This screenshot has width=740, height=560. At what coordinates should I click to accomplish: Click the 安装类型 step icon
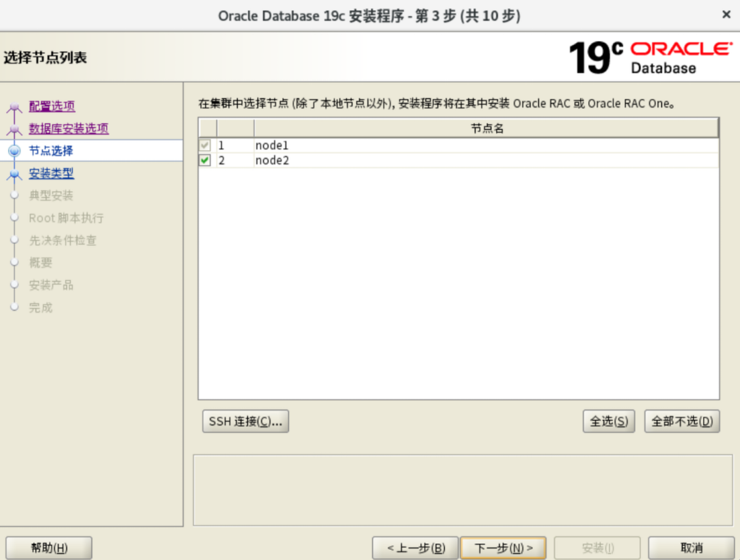(x=14, y=174)
